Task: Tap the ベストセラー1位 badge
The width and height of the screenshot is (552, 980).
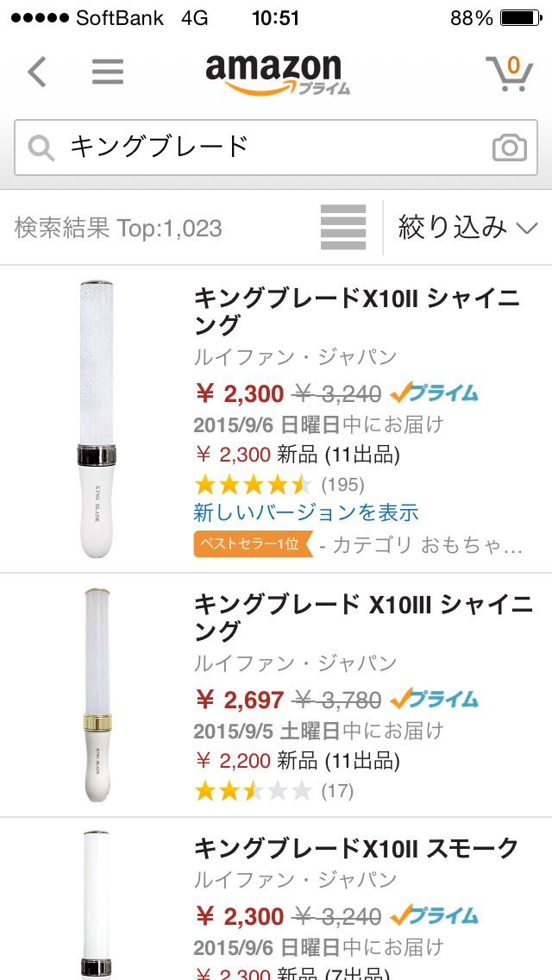Action: click(252, 544)
